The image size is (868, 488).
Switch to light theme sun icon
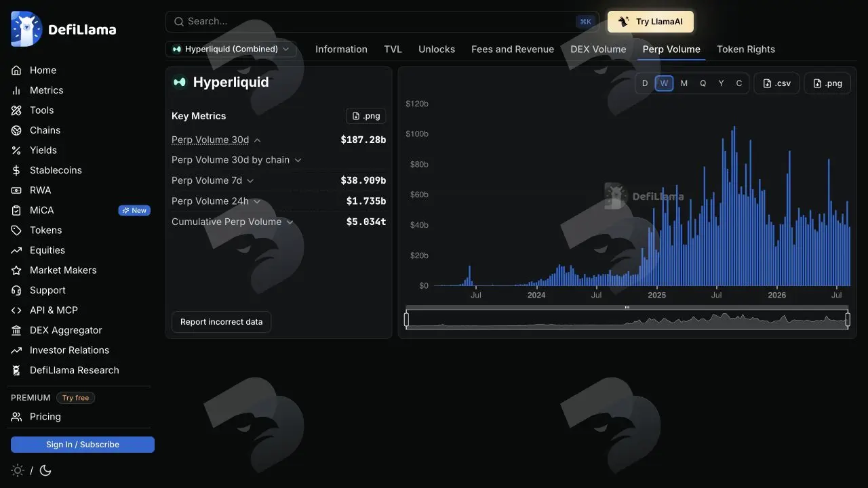[18, 470]
